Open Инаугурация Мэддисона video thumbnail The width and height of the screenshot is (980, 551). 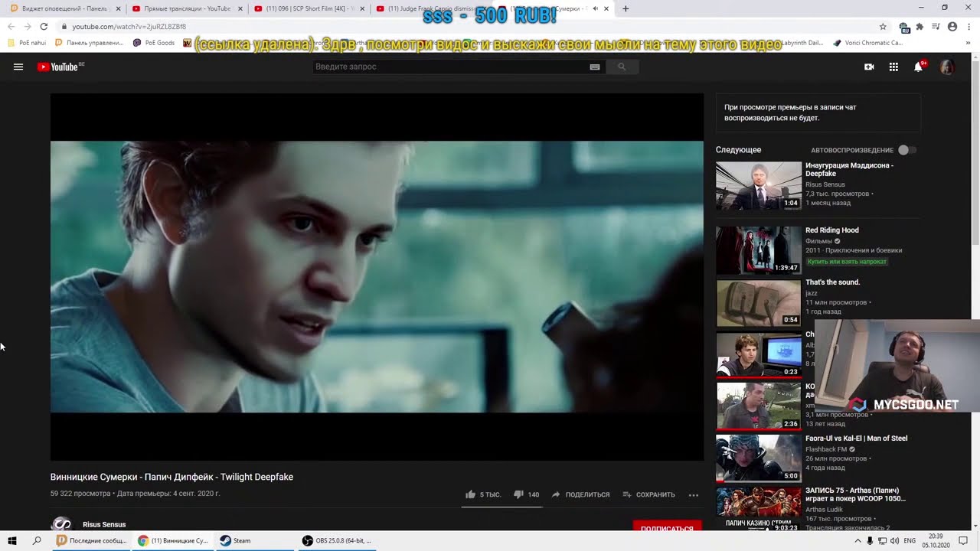click(x=758, y=186)
